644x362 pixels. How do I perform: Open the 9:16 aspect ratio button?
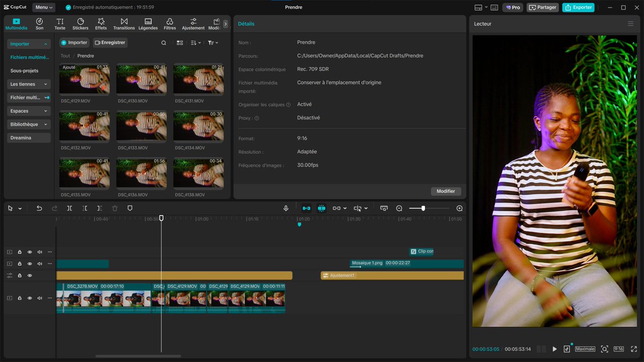pyautogui.click(x=618, y=349)
